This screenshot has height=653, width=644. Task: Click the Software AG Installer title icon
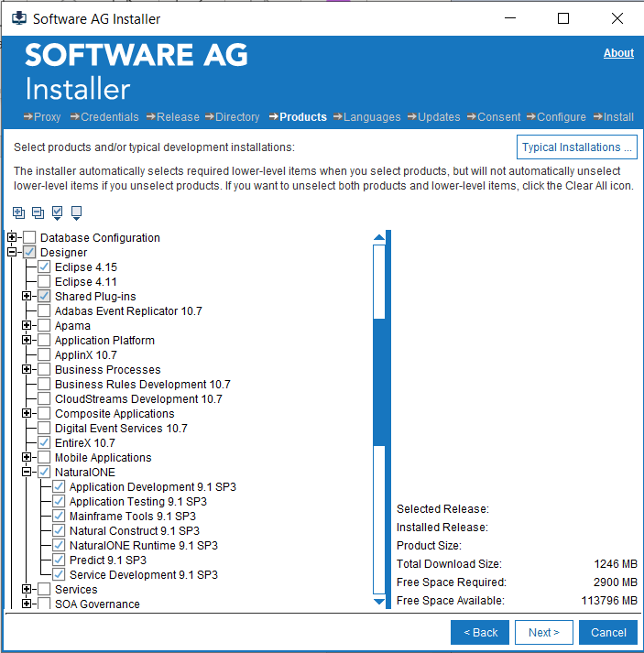[19, 18]
